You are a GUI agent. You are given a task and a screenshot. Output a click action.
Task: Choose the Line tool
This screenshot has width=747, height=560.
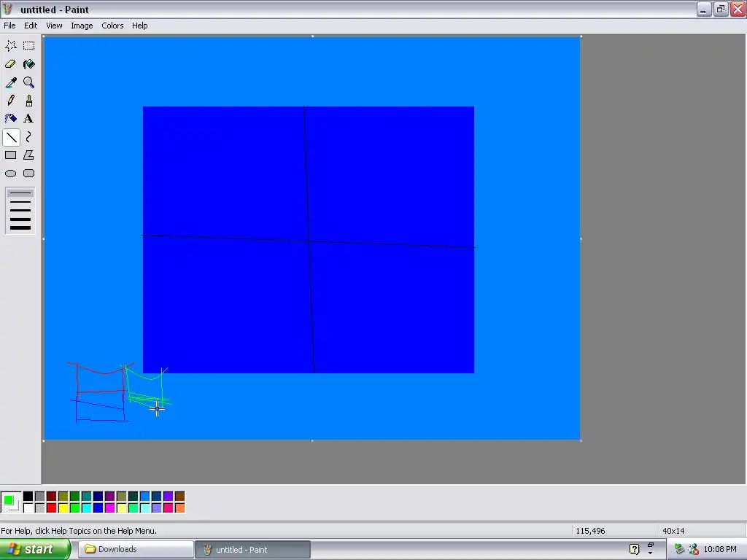click(x=11, y=137)
